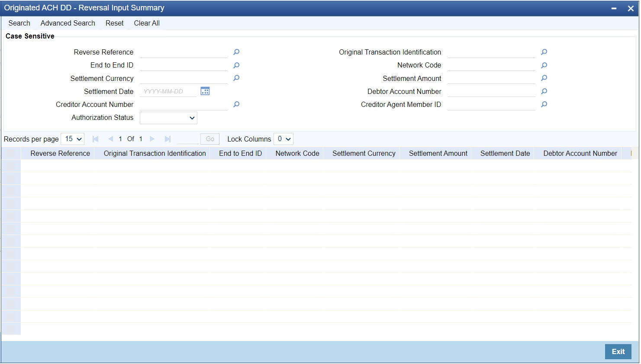The width and height of the screenshot is (641, 364).
Task: Focus the Original Transaction Identification field
Action: (x=491, y=52)
